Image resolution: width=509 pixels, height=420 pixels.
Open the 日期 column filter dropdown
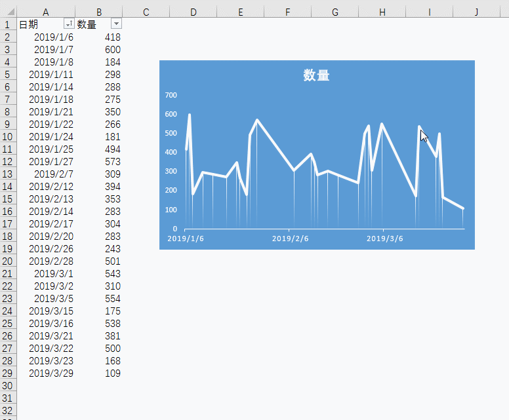[69, 24]
